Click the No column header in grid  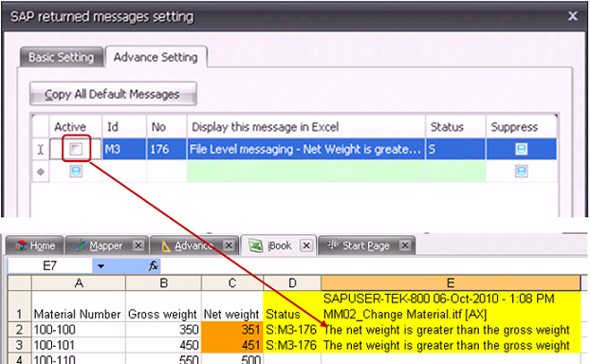tap(167, 127)
